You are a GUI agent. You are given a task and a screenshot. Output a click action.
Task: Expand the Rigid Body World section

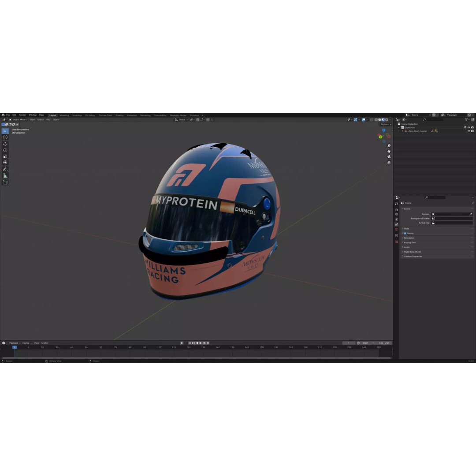(413, 252)
